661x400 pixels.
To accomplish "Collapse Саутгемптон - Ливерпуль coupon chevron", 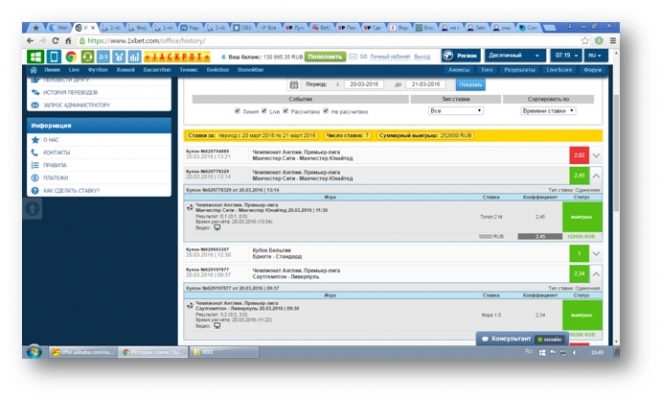I will click(x=596, y=274).
